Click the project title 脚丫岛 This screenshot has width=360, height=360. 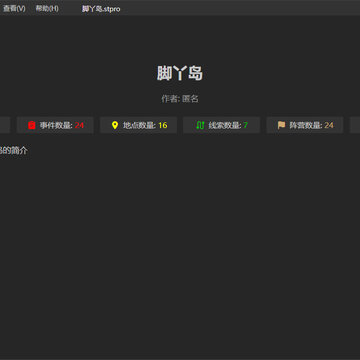pyautogui.click(x=180, y=73)
